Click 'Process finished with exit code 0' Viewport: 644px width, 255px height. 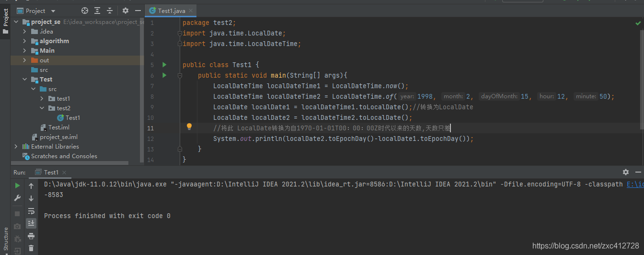(107, 216)
